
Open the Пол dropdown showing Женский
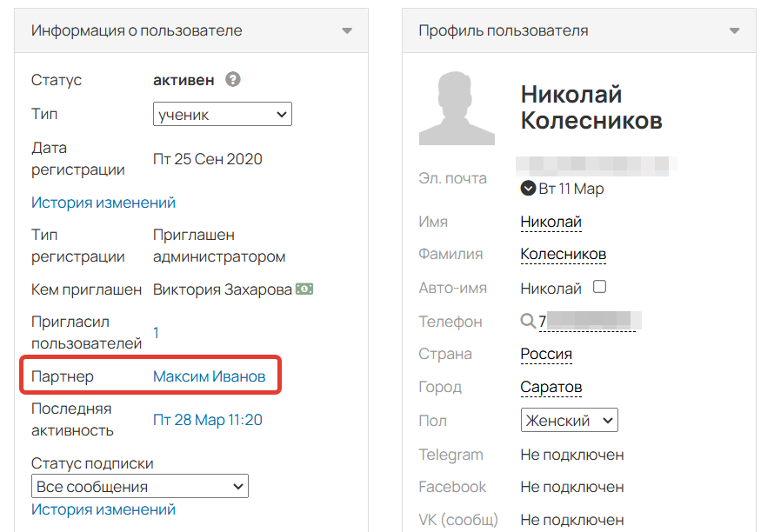point(569,420)
